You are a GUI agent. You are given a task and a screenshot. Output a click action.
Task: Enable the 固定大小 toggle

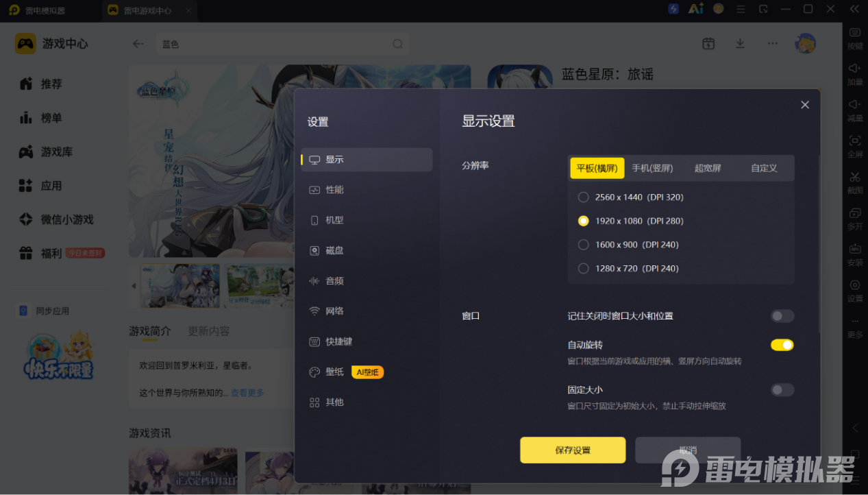(782, 390)
